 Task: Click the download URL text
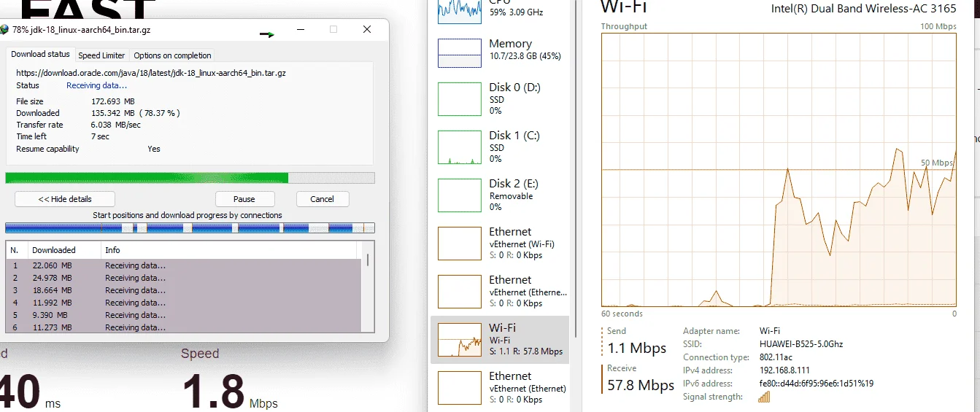151,73
